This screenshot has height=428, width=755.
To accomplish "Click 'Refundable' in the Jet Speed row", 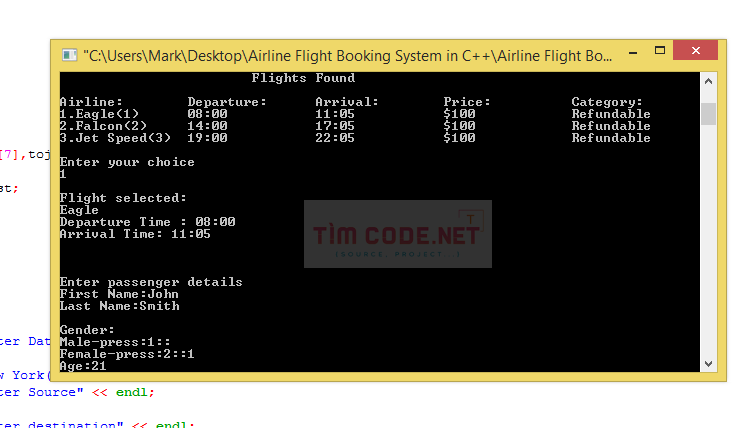I will pos(611,138).
